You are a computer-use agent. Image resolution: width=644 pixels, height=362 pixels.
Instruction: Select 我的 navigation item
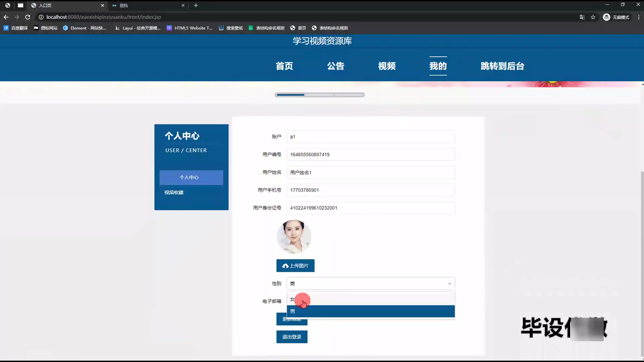coord(438,66)
